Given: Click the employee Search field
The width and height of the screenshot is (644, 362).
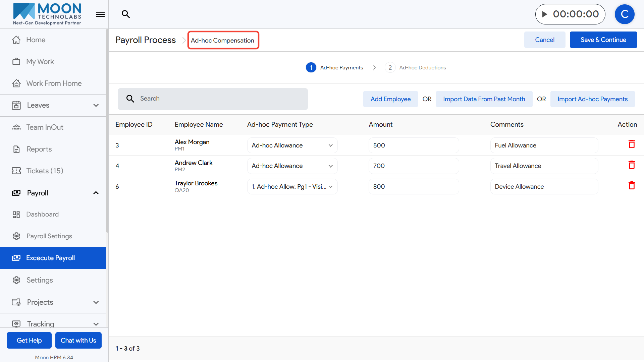Looking at the screenshot, I should [x=213, y=99].
